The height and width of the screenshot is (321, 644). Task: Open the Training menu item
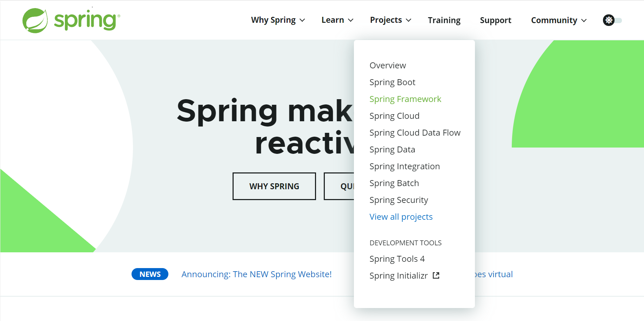[x=444, y=20]
